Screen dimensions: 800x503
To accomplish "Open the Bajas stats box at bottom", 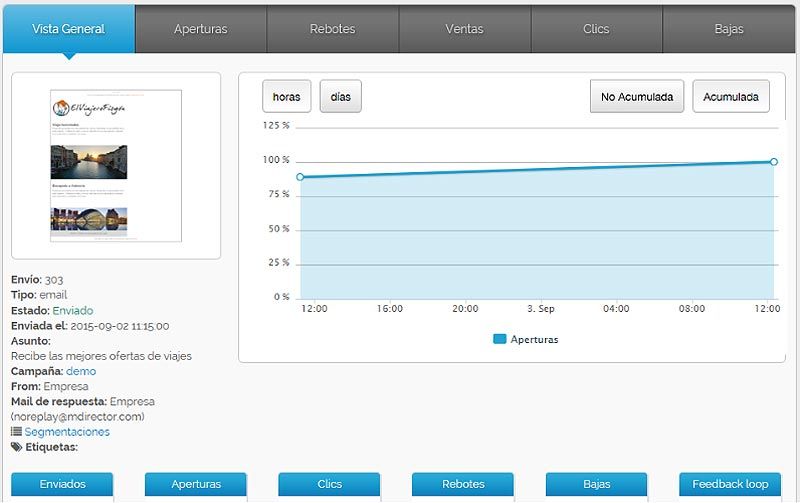I will pos(596,484).
